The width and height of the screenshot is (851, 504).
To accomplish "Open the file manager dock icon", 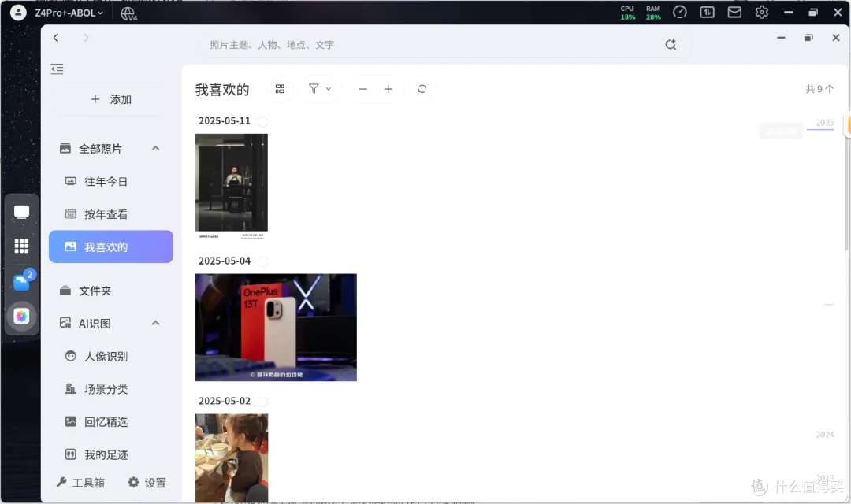I will [x=22, y=282].
